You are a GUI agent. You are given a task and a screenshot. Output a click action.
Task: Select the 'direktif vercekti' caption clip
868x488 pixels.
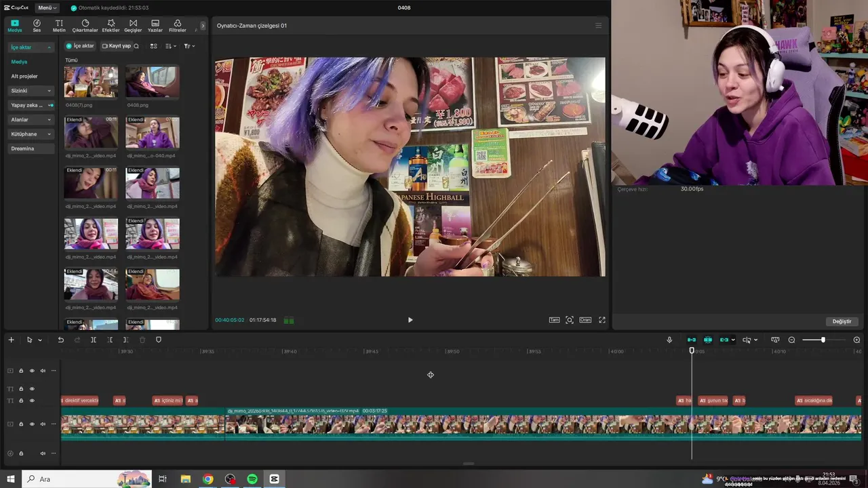tap(79, 401)
